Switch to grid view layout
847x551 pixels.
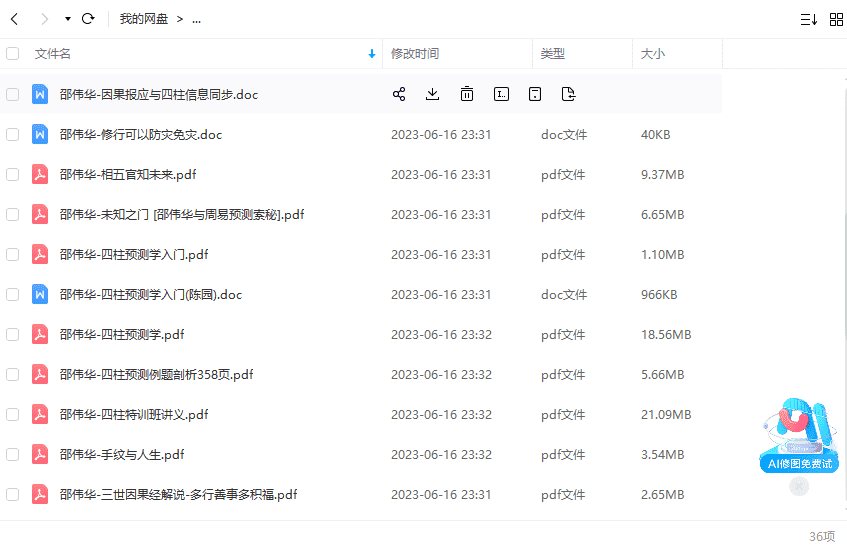(x=836, y=19)
